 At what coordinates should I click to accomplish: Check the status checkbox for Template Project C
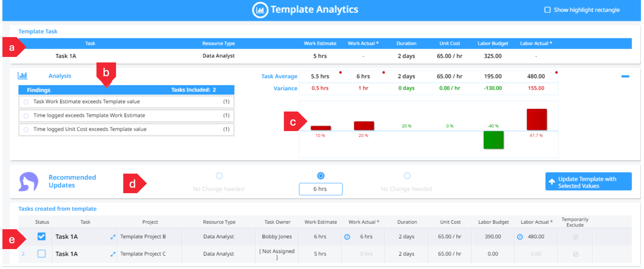[42, 254]
